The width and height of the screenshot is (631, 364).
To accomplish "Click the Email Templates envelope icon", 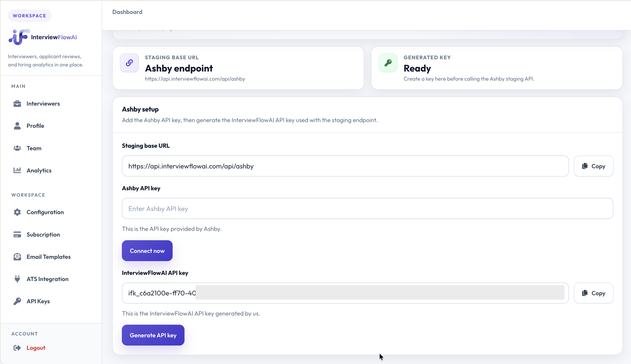I will point(17,257).
